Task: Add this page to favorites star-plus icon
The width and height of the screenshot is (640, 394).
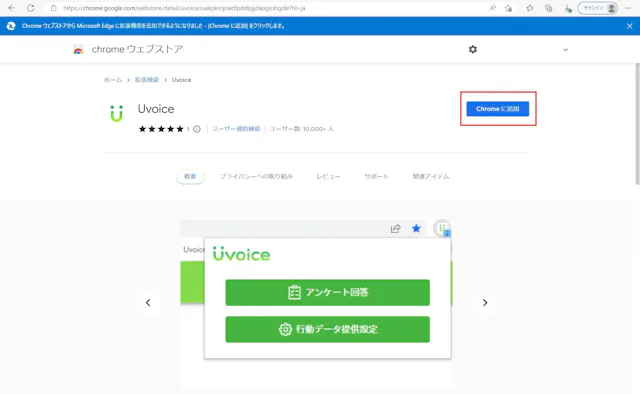Action: tap(508, 8)
